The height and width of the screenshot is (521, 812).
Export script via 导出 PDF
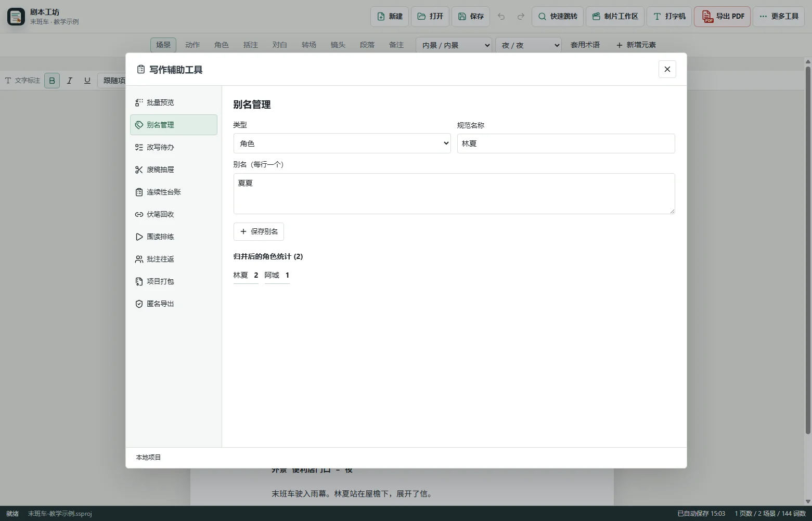[723, 16]
